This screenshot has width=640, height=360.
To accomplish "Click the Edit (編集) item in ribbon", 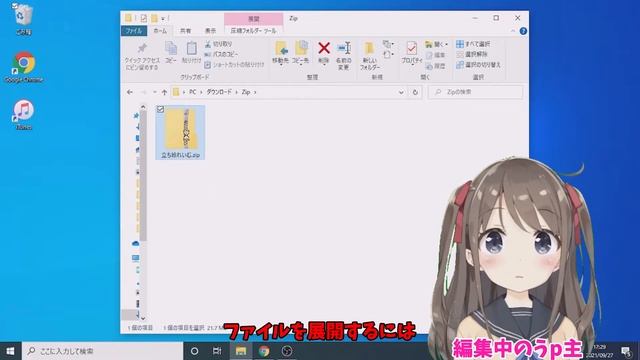I will [435, 55].
